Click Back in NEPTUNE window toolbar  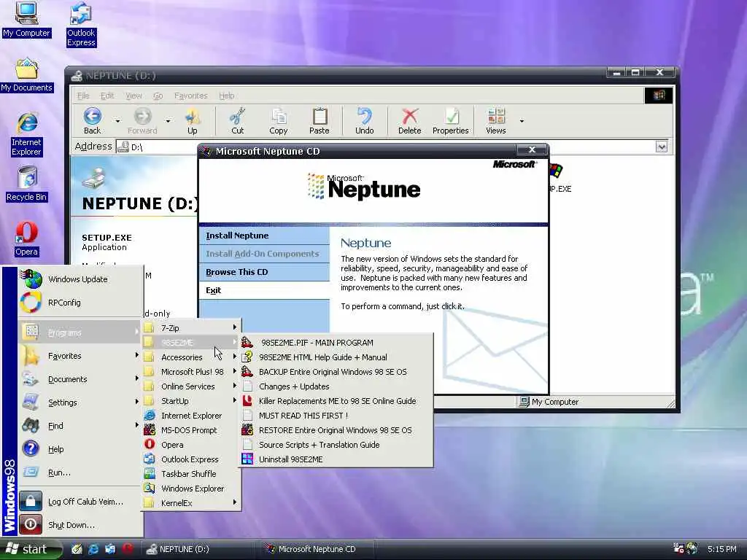pos(93,120)
